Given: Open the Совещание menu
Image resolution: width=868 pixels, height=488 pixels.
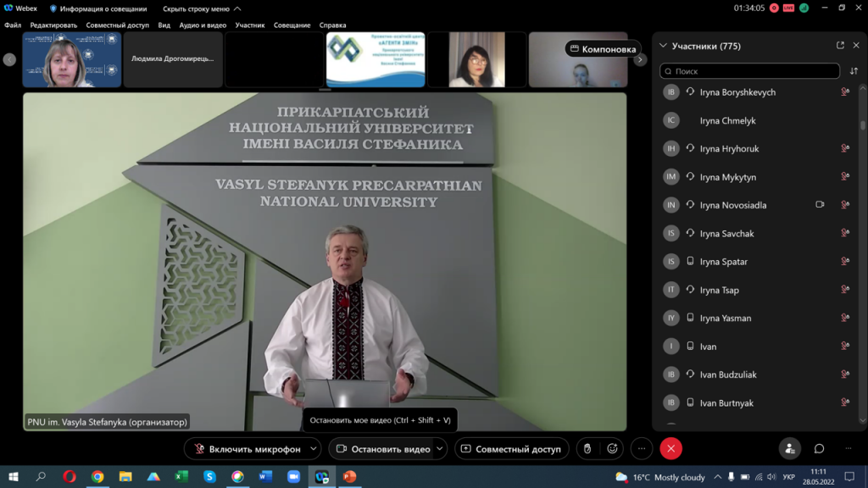Looking at the screenshot, I should point(292,25).
